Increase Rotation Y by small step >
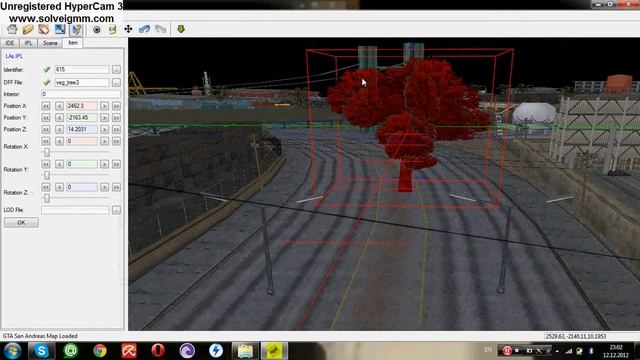This screenshot has width=640, height=360. tap(104, 164)
